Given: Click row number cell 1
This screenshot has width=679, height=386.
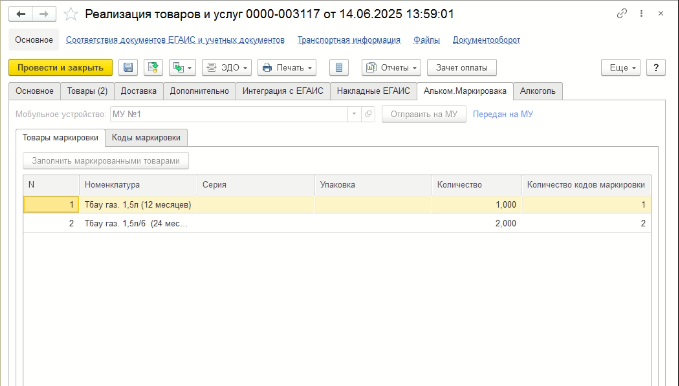Looking at the screenshot, I should (51, 204).
